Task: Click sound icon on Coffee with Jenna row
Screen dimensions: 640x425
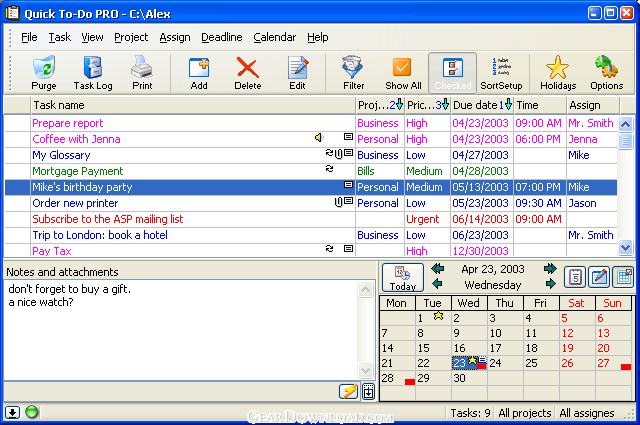Action: (x=319, y=138)
